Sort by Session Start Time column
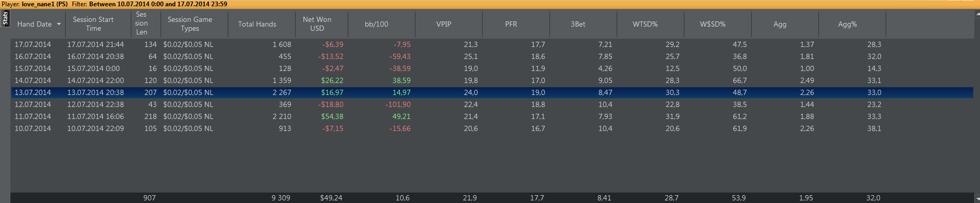The image size is (980, 203). coord(93,24)
